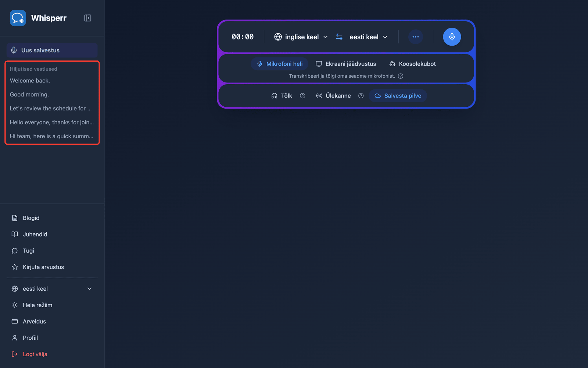
Task: Select the Koosolekubot tab
Action: [x=413, y=64]
